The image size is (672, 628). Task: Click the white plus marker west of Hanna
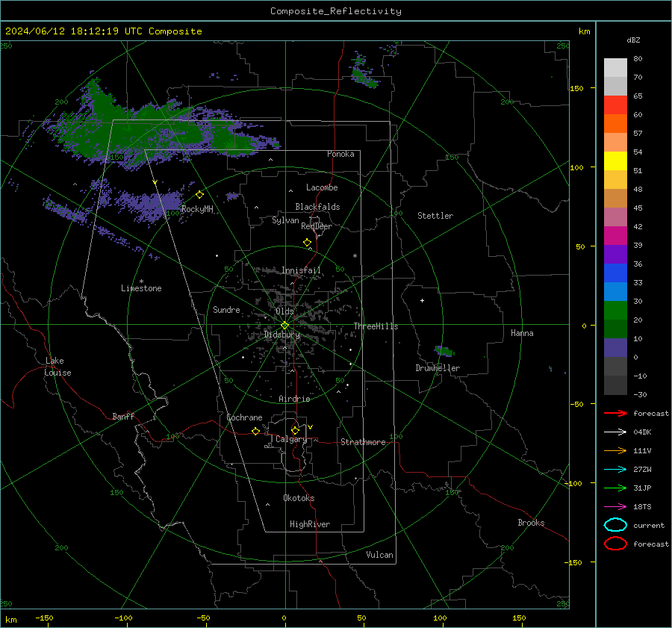pos(422,300)
